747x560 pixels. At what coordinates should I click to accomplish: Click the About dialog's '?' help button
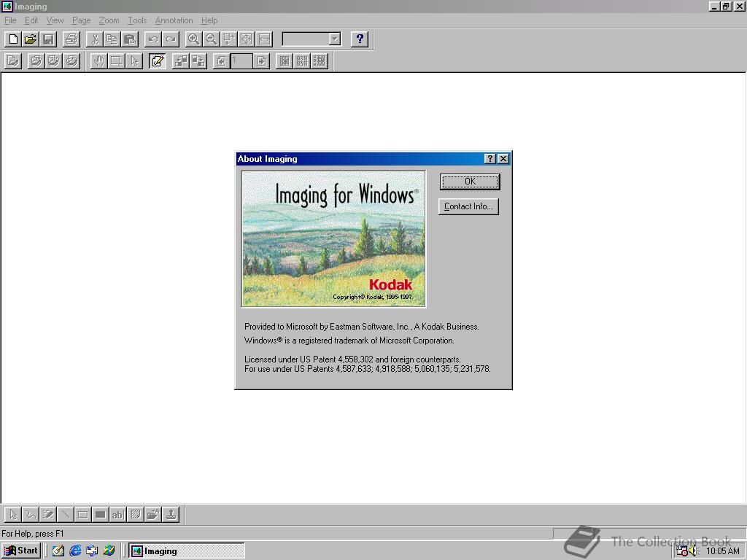(490, 158)
